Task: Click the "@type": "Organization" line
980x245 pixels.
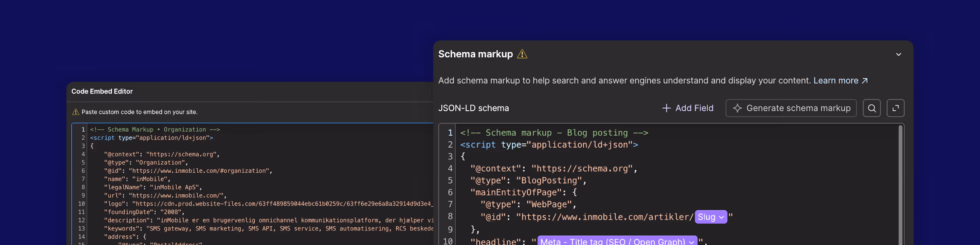Action: [146, 163]
